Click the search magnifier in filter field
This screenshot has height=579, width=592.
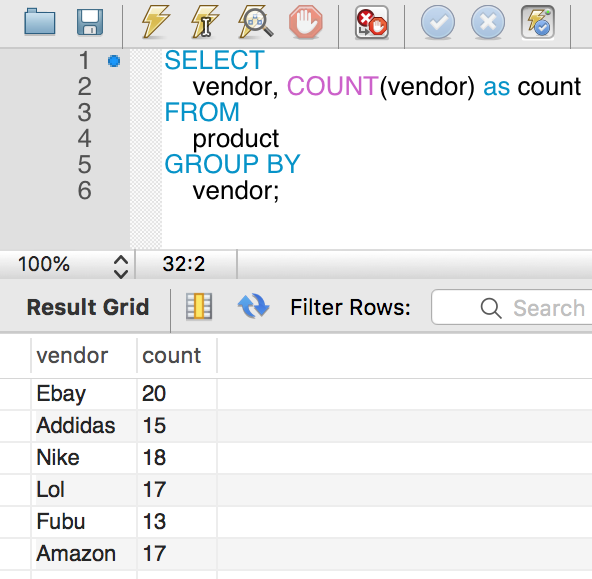(x=491, y=308)
